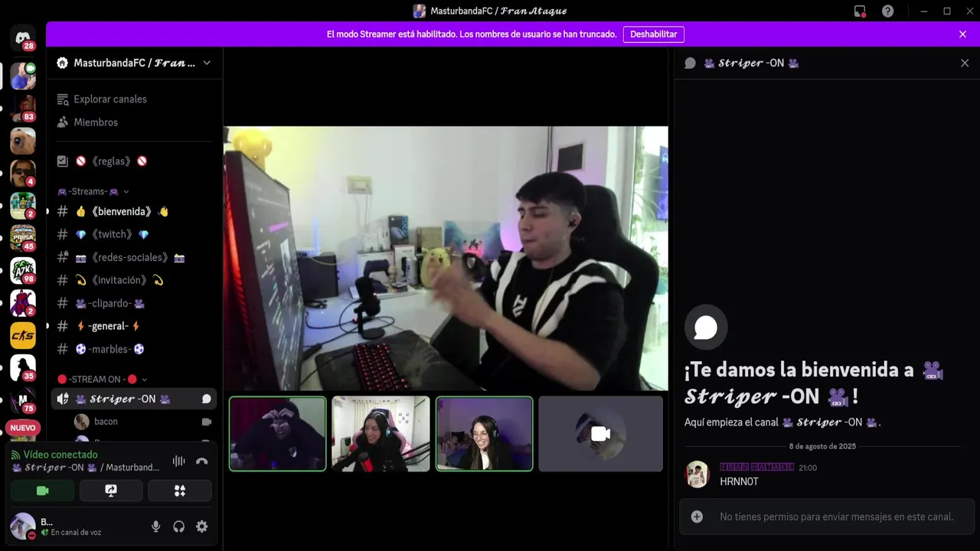Click the disabled message input field
This screenshot has height=551, width=980.
(836, 517)
